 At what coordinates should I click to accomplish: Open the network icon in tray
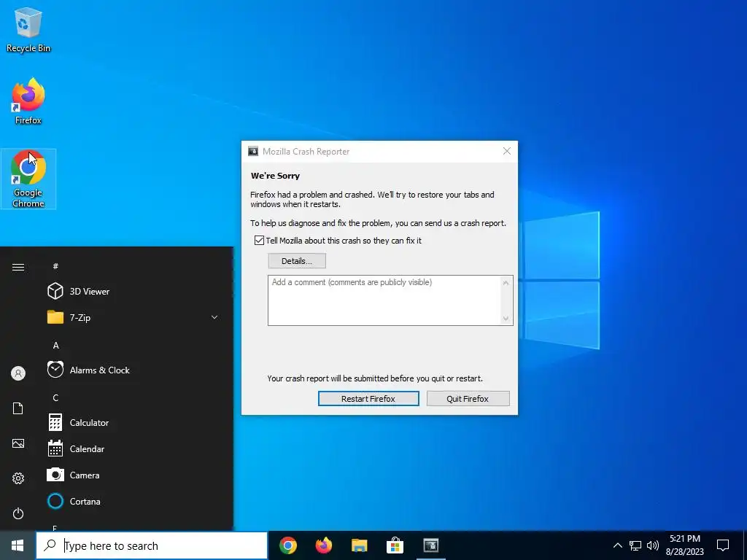click(x=635, y=545)
